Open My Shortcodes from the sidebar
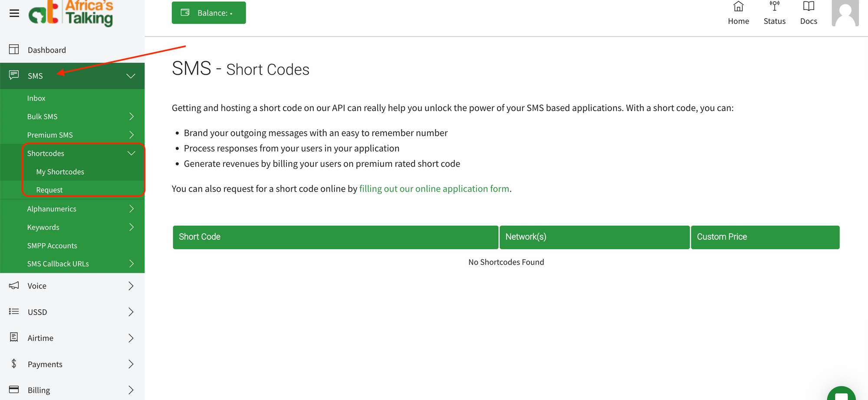 click(60, 171)
